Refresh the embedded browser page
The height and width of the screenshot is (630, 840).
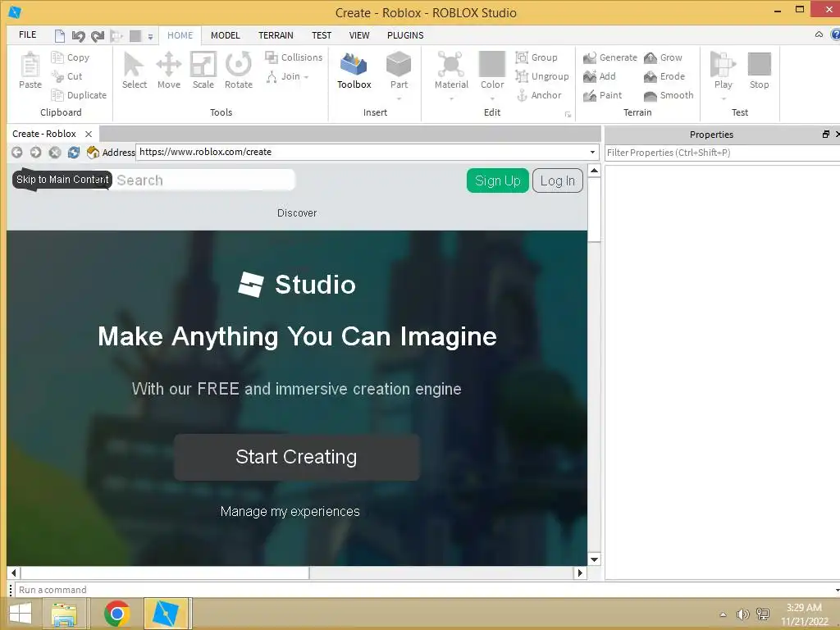pos(73,152)
